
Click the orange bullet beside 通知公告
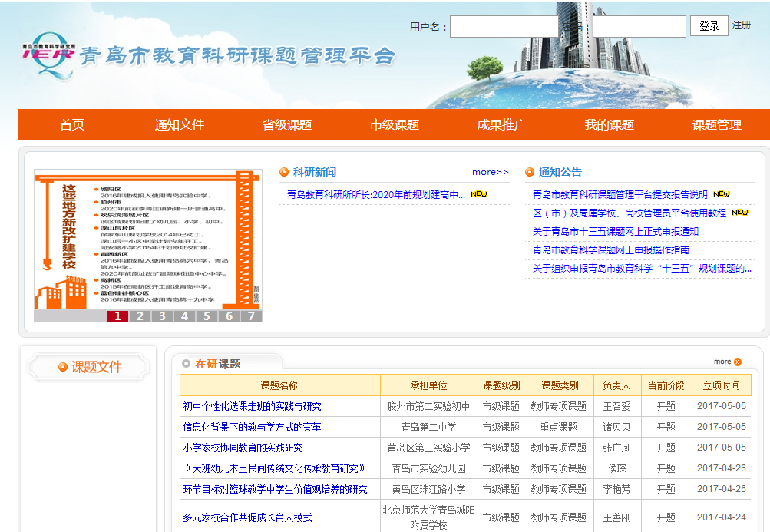[530, 172]
